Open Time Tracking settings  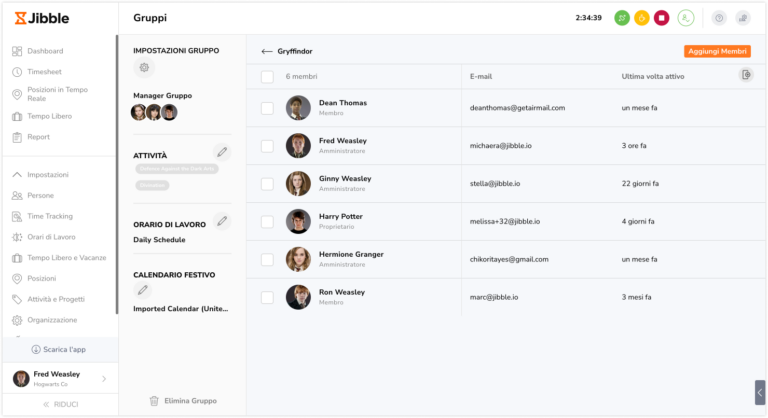50,216
